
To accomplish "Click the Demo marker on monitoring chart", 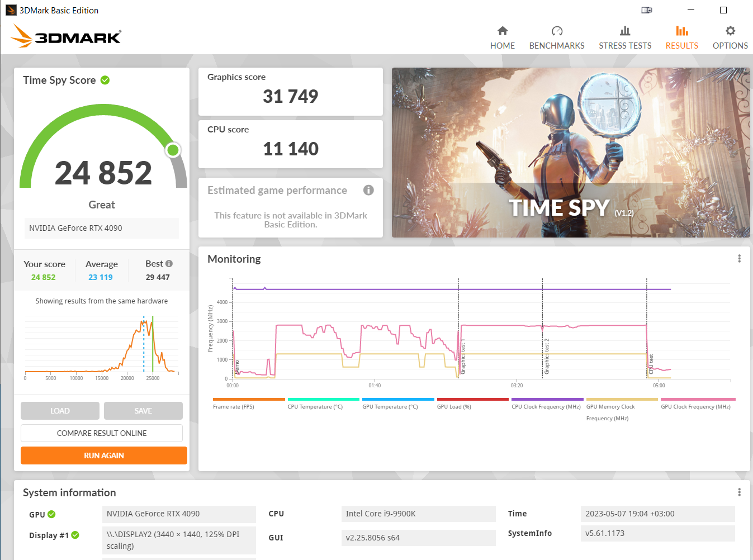I will 237,367.
